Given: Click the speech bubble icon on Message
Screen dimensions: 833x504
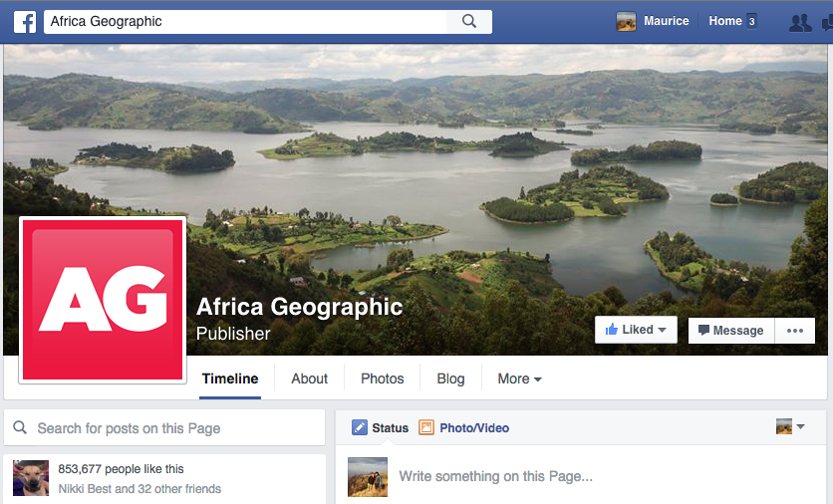Looking at the screenshot, I should [x=703, y=331].
